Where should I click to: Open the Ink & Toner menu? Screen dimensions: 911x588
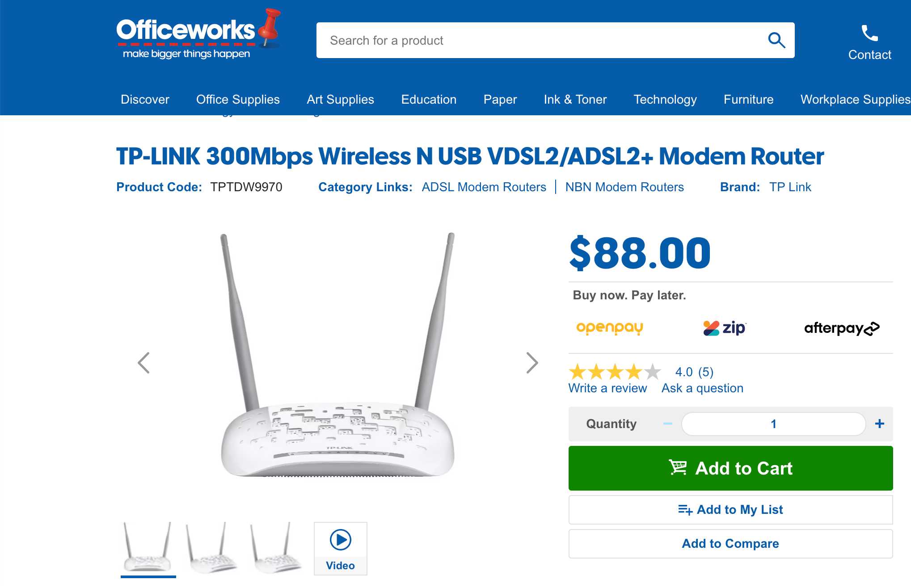click(575, 99)
